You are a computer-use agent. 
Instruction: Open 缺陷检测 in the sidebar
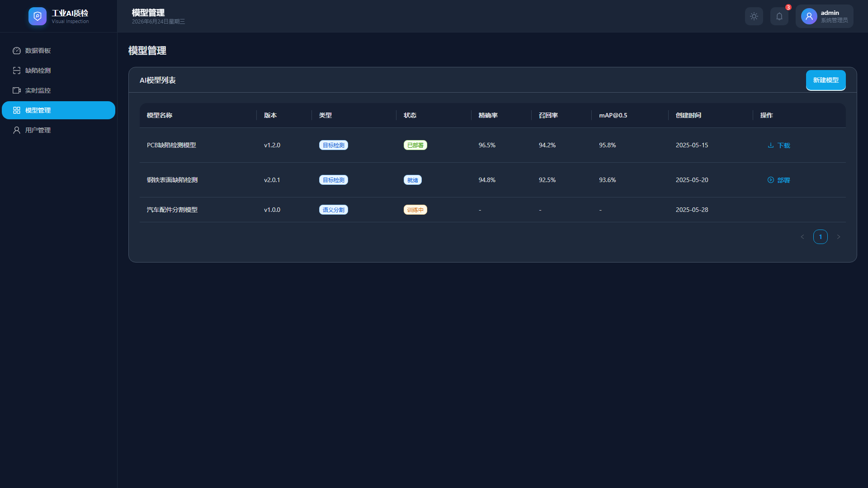click(59, 70)
